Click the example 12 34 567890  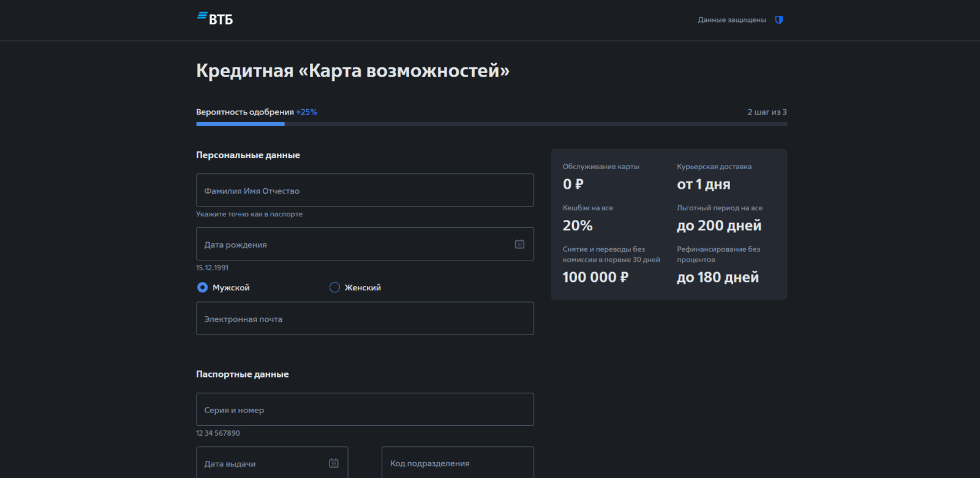tap(218, 433)
